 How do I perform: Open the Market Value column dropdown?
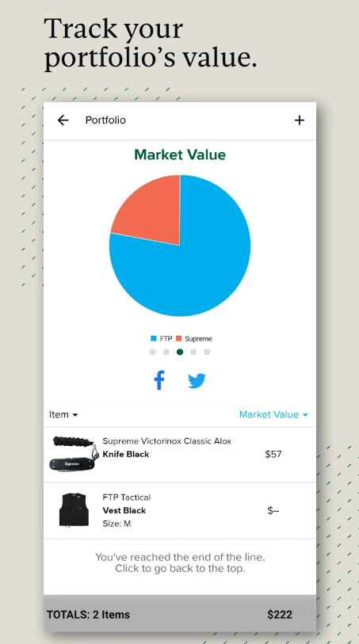tap(273, 414)
